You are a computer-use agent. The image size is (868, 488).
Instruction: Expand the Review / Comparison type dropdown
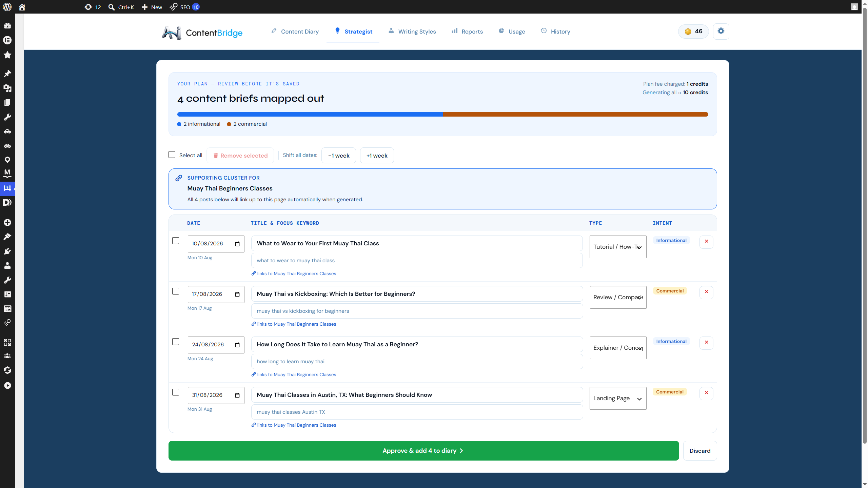(x=618, y=297)
